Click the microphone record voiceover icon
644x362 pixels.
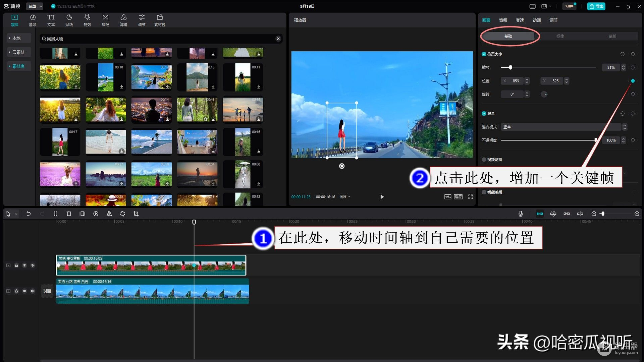coord(521,214)
